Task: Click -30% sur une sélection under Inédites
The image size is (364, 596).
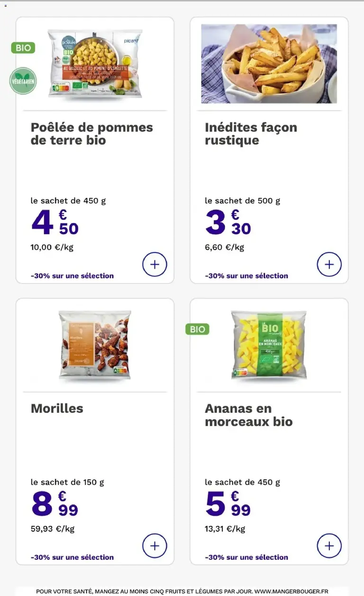Action: [246, 276]
